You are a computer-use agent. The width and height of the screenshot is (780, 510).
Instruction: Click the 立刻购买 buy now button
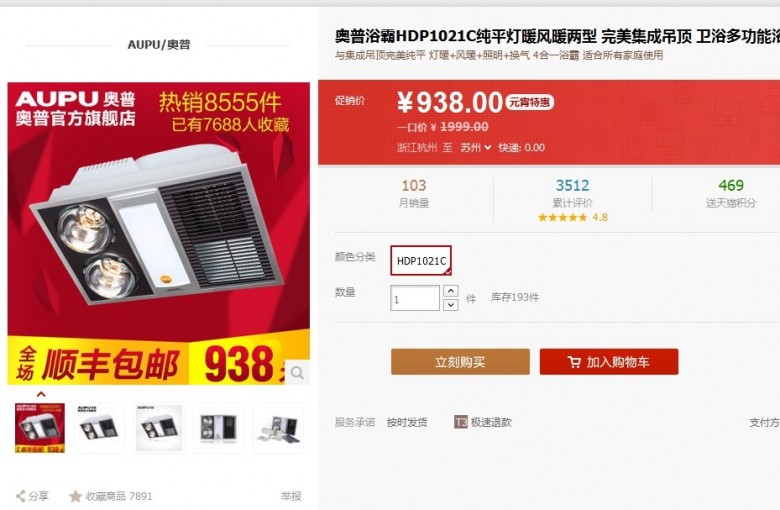pos(460,362)
